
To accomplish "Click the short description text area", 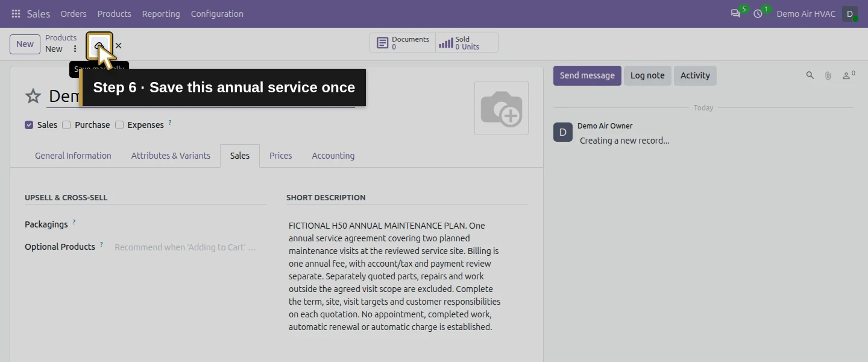I will [395, 276].
